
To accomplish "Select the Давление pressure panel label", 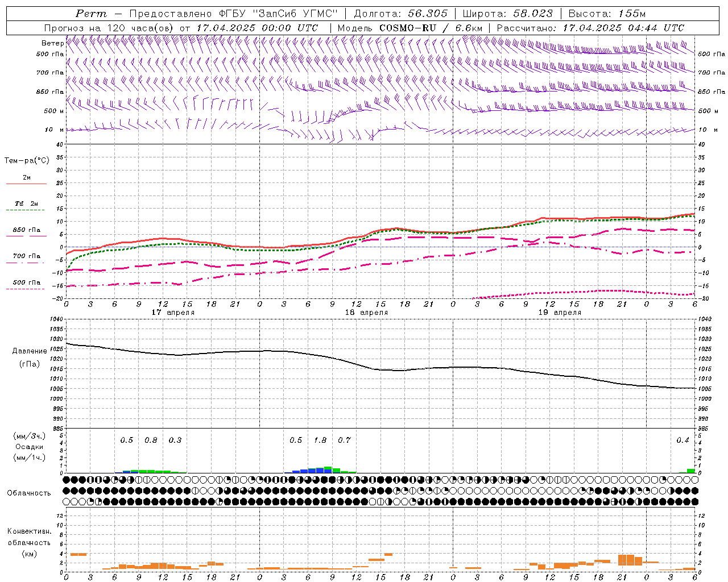I will click(30, 351).
